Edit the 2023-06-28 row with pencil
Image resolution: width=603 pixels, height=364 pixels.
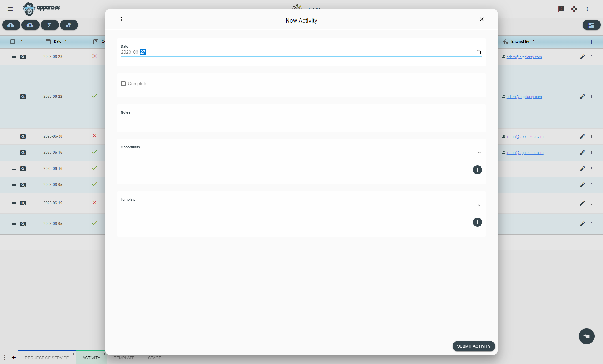click(582, 57)
